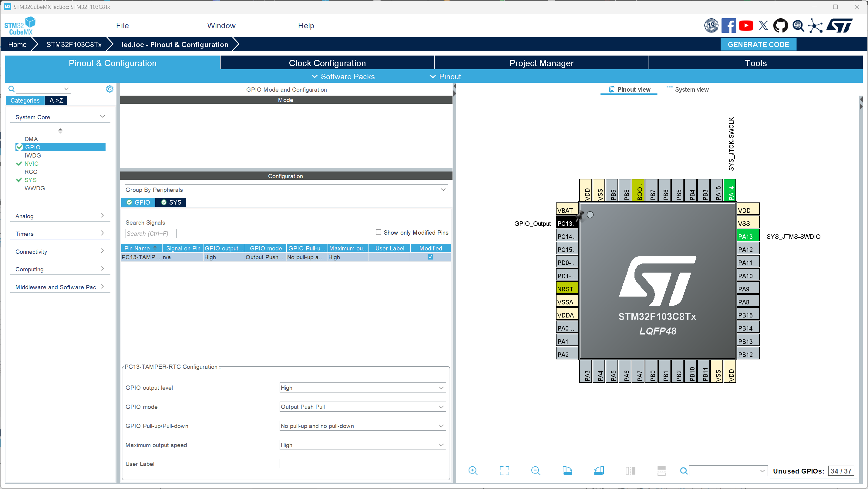Open the GitHub icon in the header
This screenshot has width=868, height=489.
click(780, 25)
